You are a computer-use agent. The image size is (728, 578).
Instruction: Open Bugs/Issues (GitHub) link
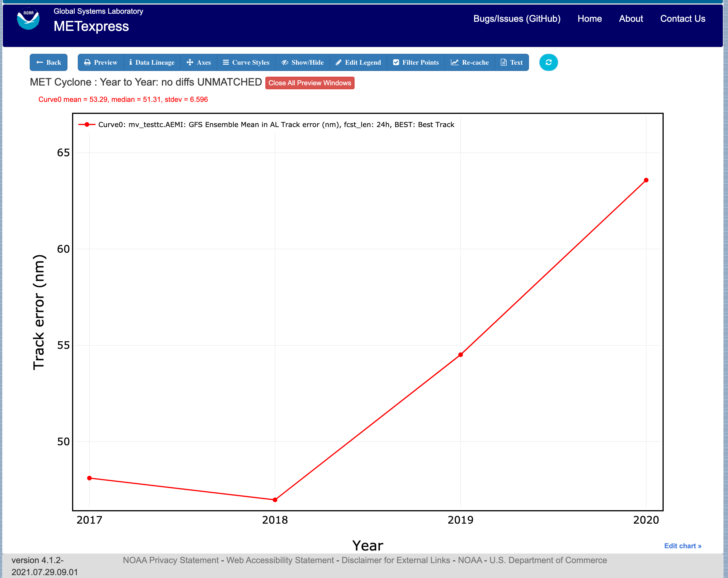tap(517, 19)
